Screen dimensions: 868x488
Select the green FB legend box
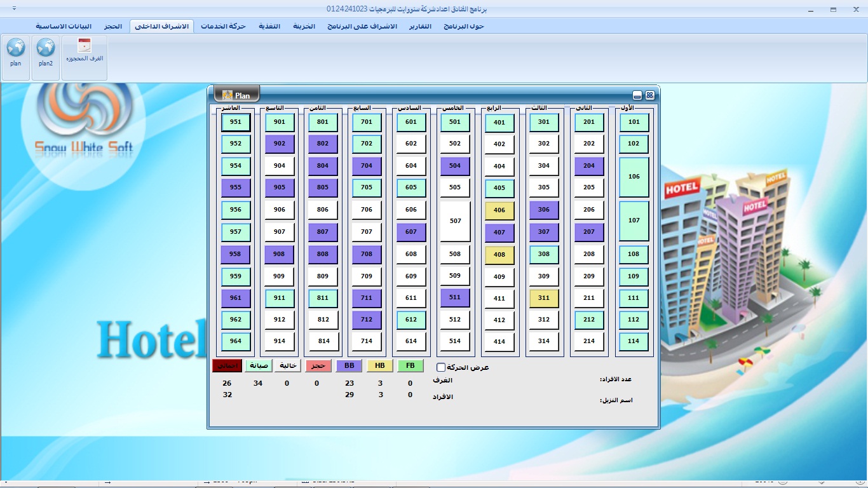click(410, 366)
